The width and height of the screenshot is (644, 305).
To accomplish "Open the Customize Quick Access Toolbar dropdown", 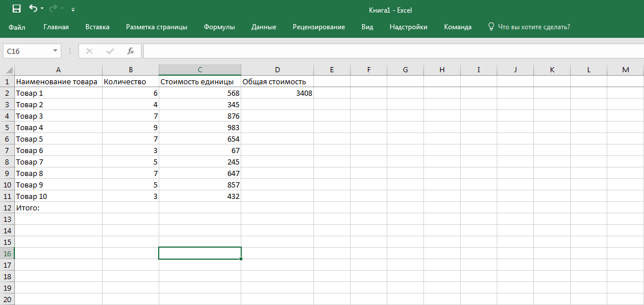I will tap(73, 10).
